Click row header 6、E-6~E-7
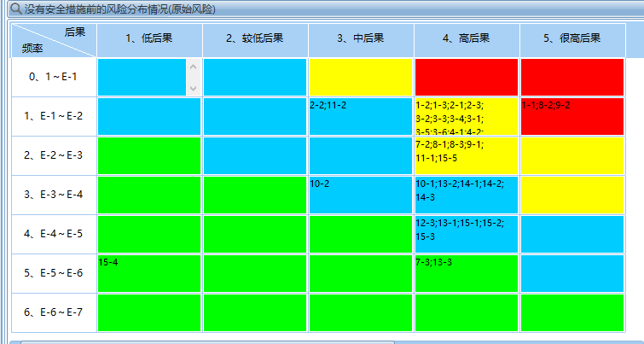644x344 pixels. tap(54, 312)
